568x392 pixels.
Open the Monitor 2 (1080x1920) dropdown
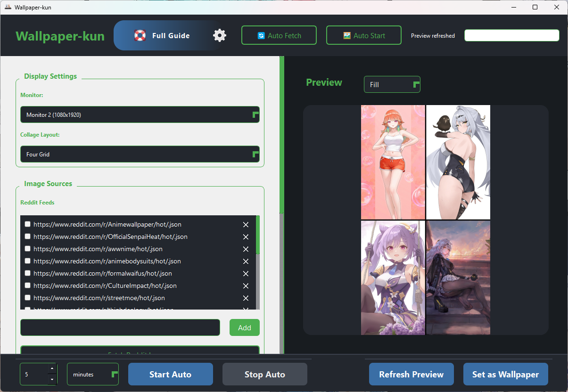pyautogui.click(x=140, y=114)
